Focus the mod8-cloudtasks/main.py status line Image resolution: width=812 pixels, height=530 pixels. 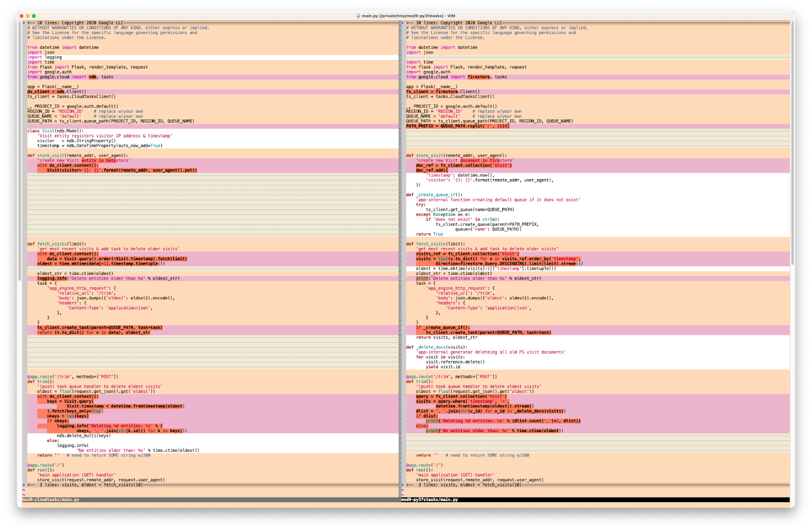pos(51,500)
